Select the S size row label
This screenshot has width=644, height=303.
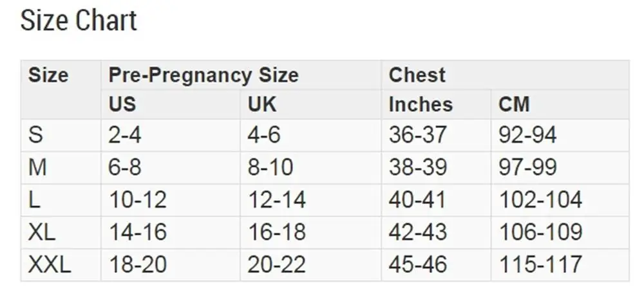[x=35, y=135]
